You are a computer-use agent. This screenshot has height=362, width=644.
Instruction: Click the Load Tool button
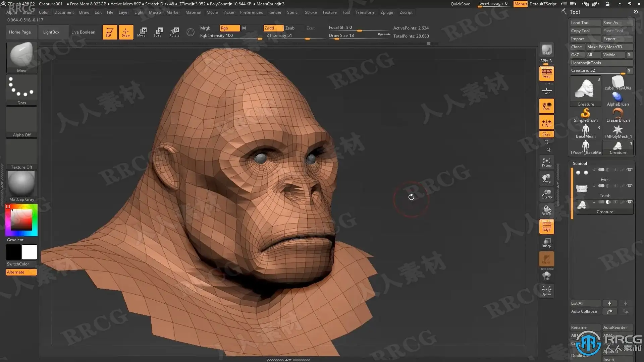pyautogui.click(x=585, y=23)
